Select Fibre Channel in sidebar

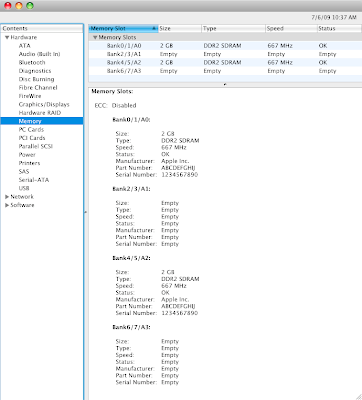(x=38, y=88)
